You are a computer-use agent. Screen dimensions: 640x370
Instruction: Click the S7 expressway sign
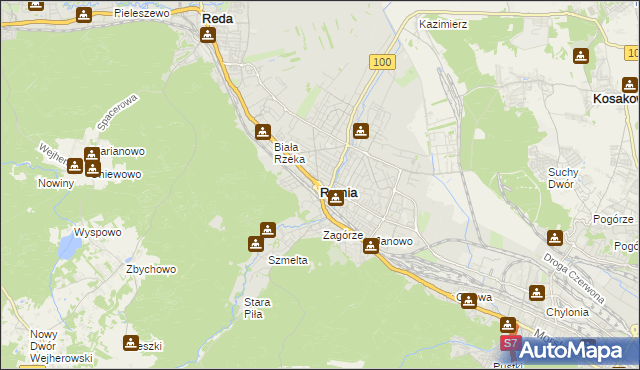pyautogui.click(x=510, y=343)
